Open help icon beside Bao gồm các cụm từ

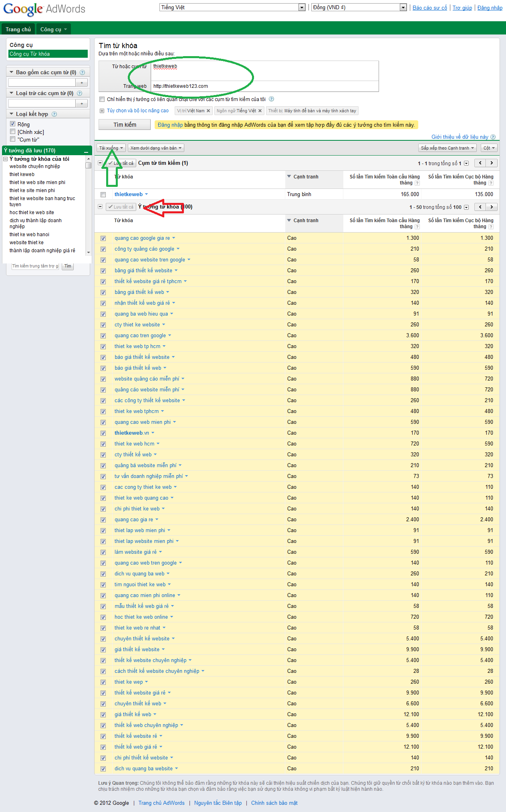(x=82, y=73)
